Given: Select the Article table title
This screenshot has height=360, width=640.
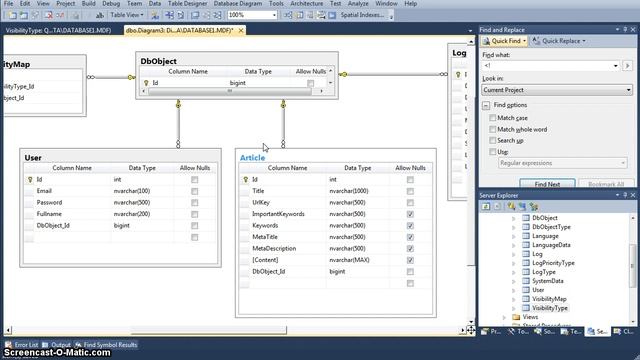Looking at the screenshot, I should (x=252, y=158).
